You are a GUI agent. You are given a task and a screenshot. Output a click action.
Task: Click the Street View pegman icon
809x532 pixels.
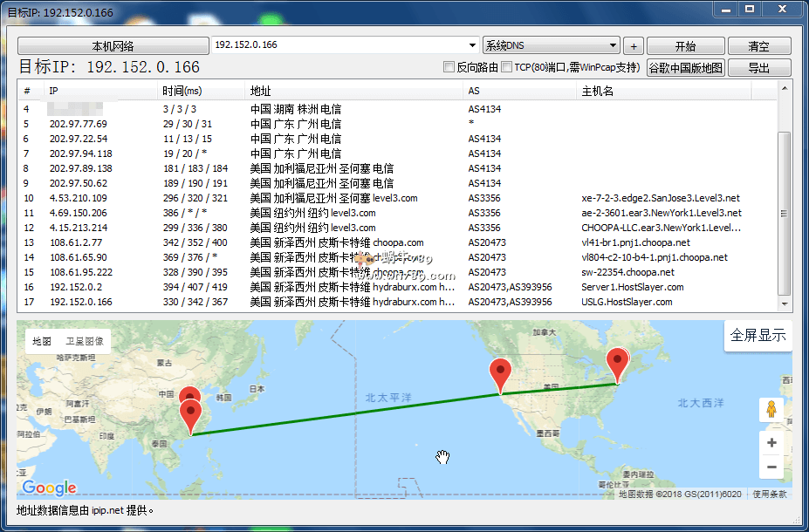click(771, 409)
